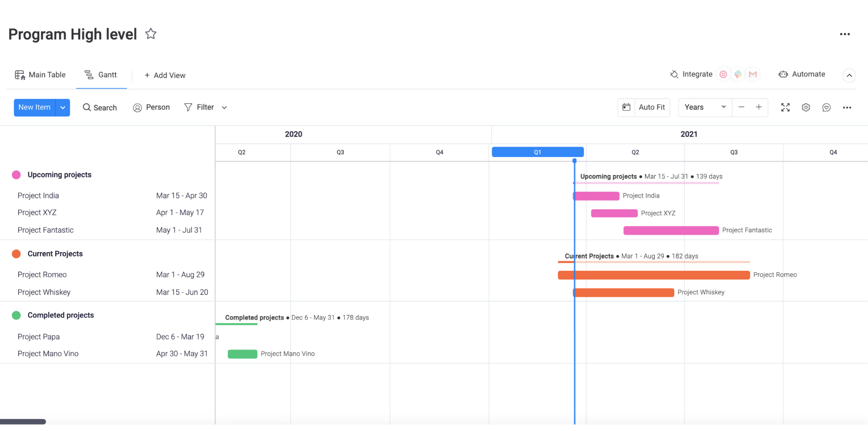Image resolution: width=868 pixels, height=431 pixels.
Task: Select Project Fantastic row
Action: [108, 230]
